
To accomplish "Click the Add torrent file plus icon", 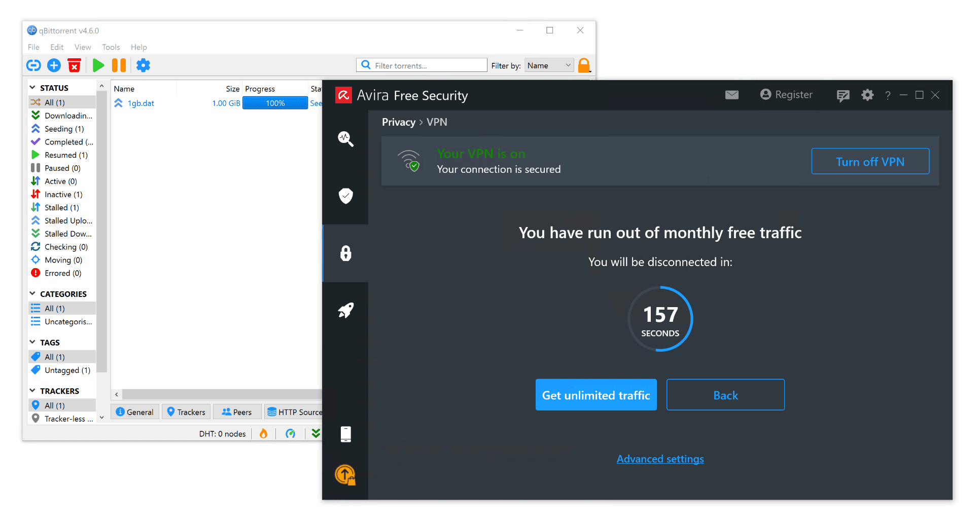I will (x=54, y=65).
